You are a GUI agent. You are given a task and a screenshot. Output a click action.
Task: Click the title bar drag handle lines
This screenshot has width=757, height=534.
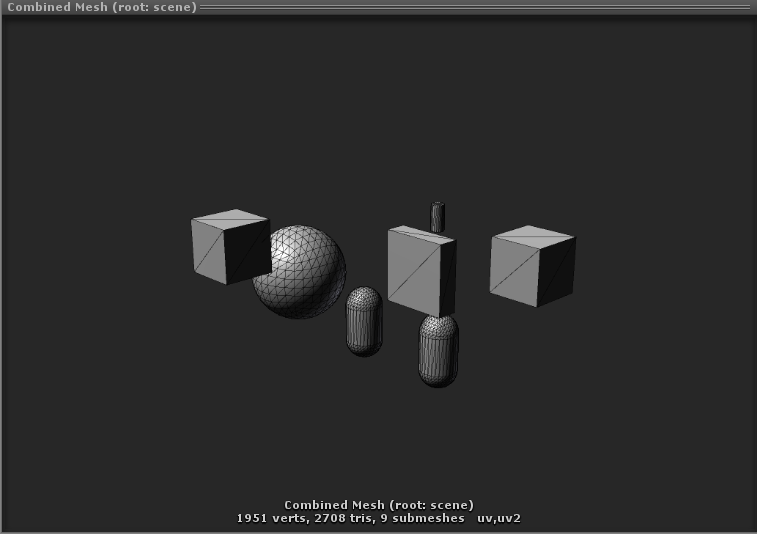[x=475, y=7]
